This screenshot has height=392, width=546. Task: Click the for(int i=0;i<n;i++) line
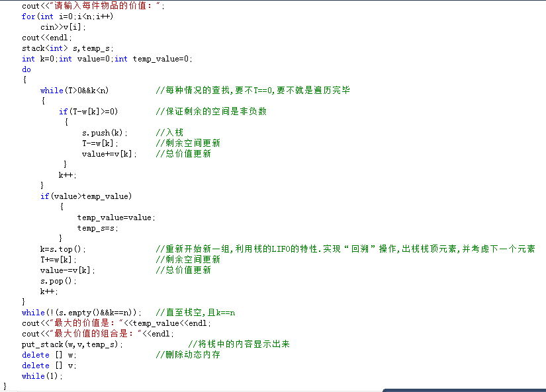pyautogui.click(x=68, y=17)
